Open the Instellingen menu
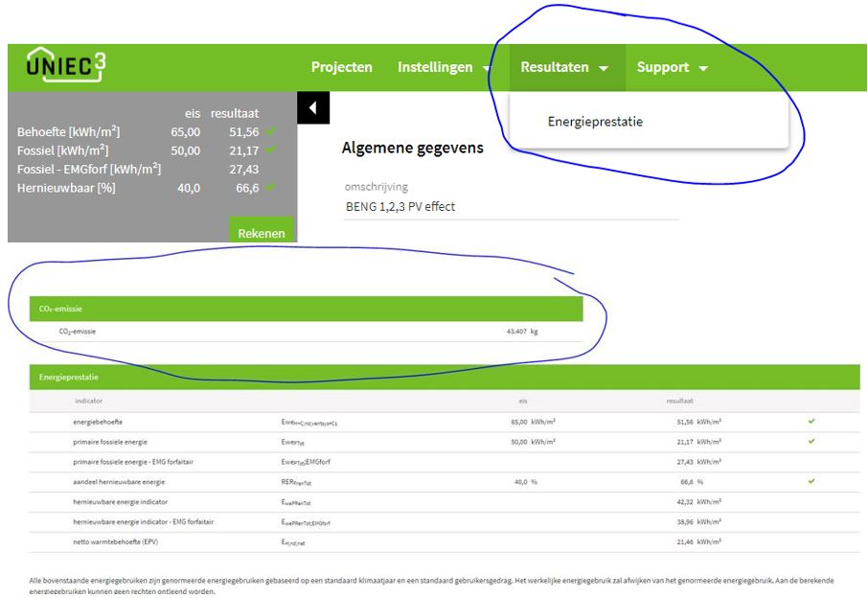868x598 pixels. point(435,67)
